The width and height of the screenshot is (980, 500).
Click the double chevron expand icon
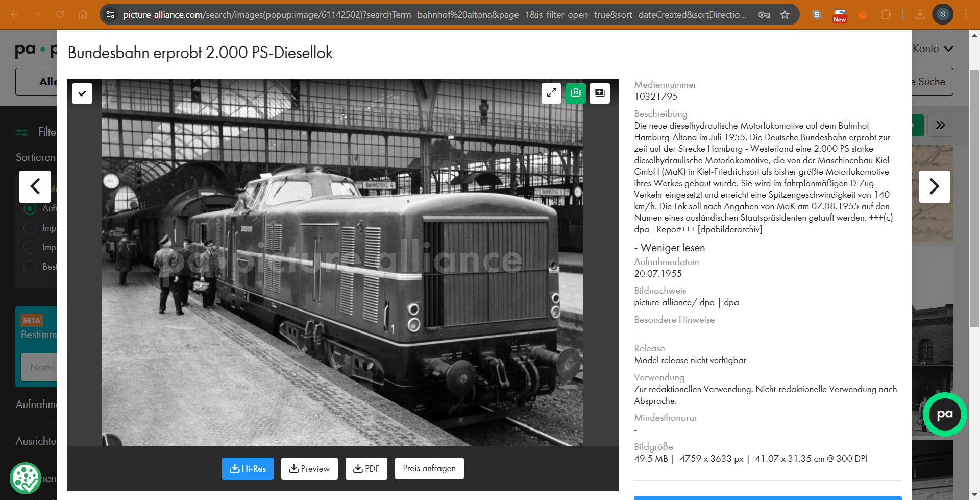(x=940, y=125)
